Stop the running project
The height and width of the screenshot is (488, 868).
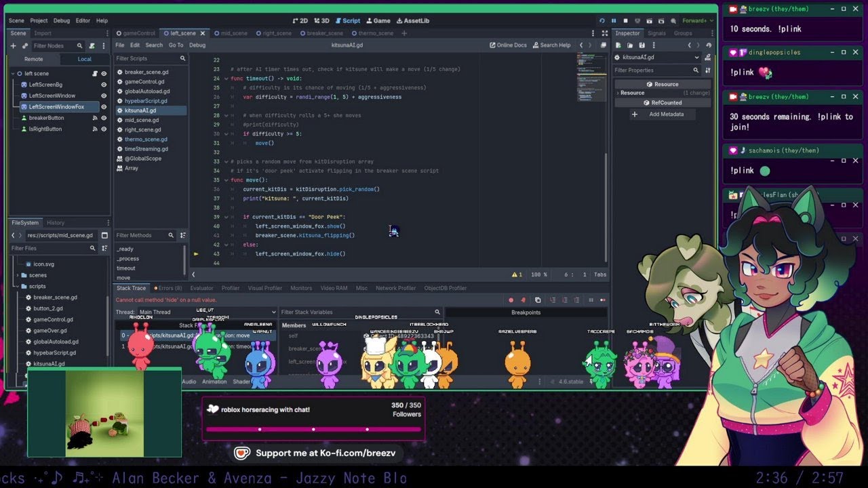625,20
